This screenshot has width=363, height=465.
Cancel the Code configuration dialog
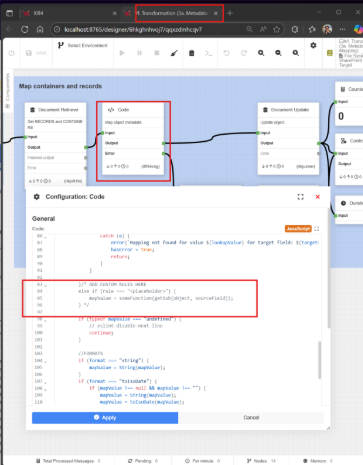click(251, 418)
